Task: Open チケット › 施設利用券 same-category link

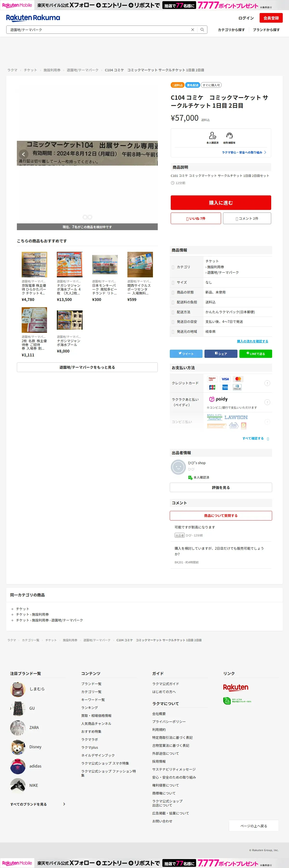Action: click(x=32, y=614)
